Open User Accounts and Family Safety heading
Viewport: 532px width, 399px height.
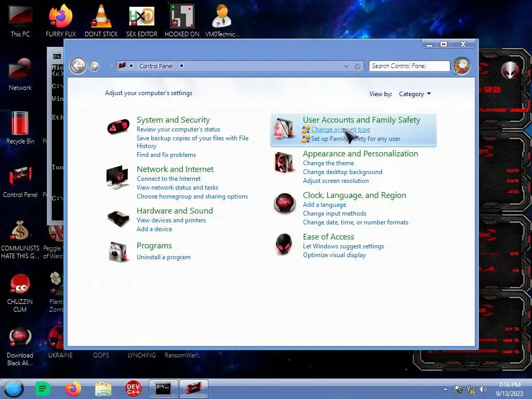pyautogui.click(x=362, y=120)
